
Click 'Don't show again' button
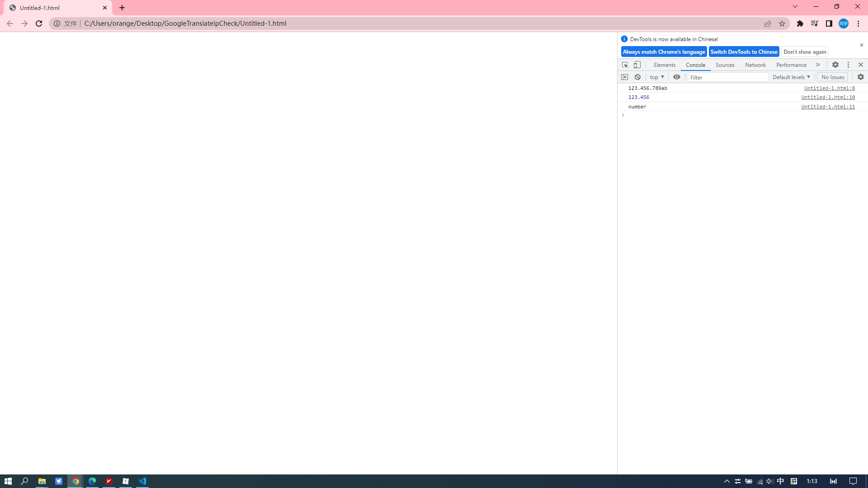[x=805, y=52]
